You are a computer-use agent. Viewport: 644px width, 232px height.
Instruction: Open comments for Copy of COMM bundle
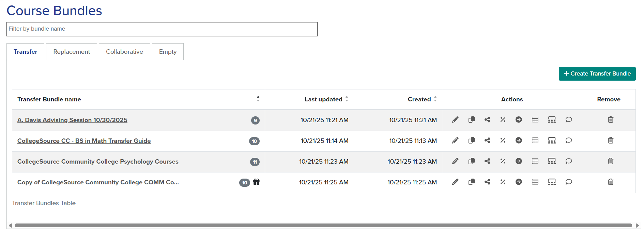tap(569, 182)
